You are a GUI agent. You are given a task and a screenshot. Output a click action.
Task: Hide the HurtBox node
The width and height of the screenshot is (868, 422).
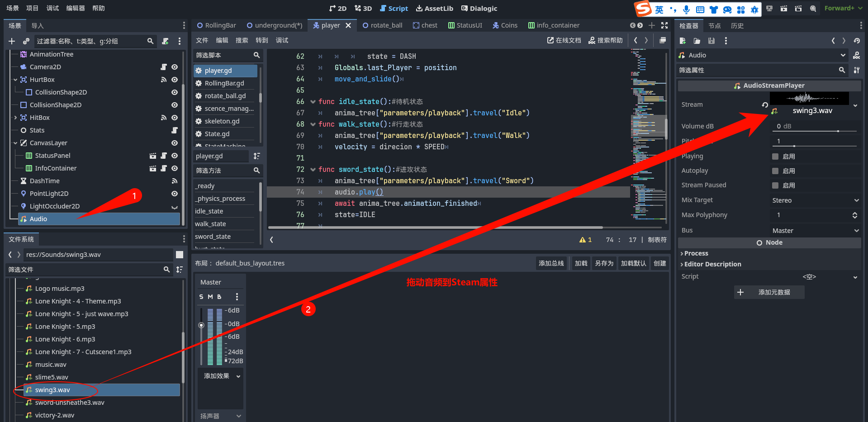(175, 80)
